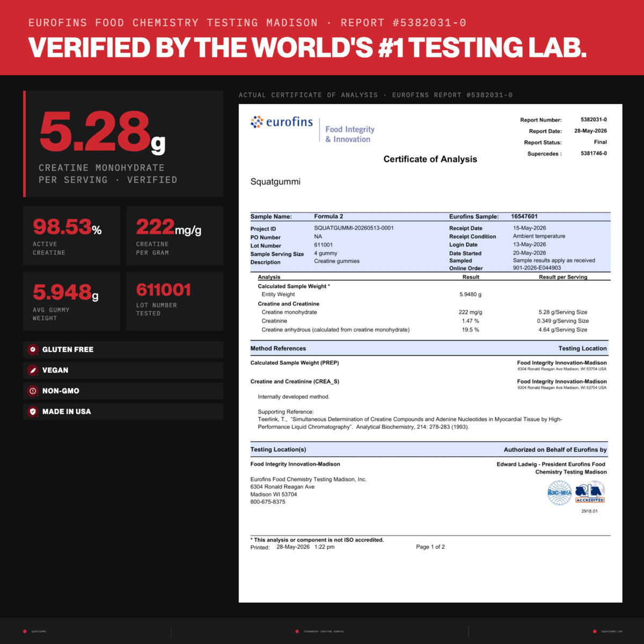Viewport: 644px width, 644px height.
Task: Click the 'Internally developed method.' line
Action: point(294,397)
